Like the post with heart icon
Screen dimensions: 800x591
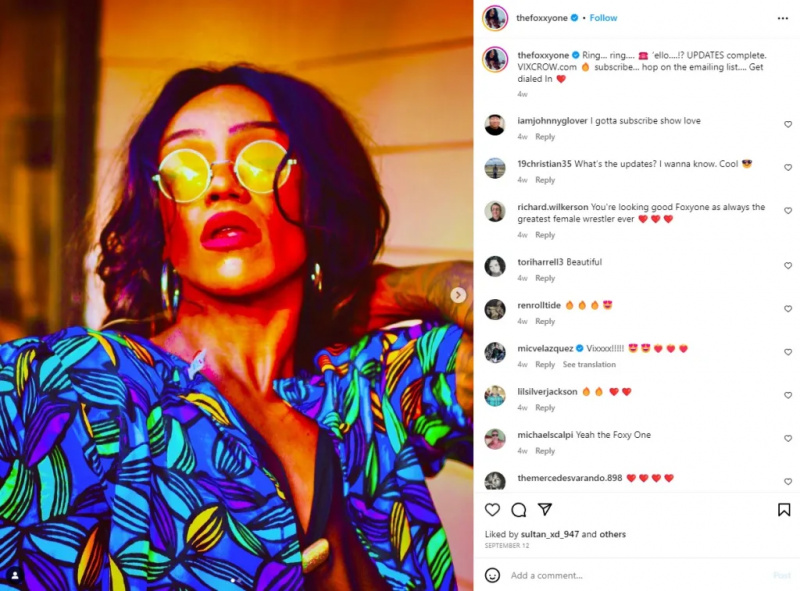(x=492, y=509)
